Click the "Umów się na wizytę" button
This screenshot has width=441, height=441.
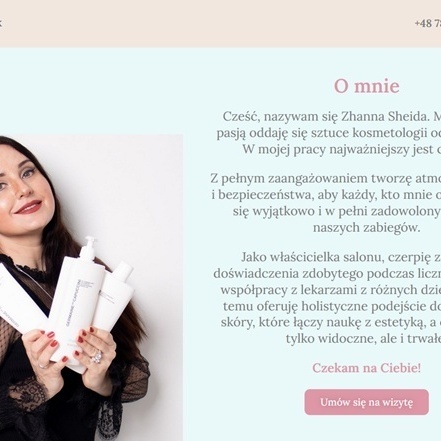[366, 402]
